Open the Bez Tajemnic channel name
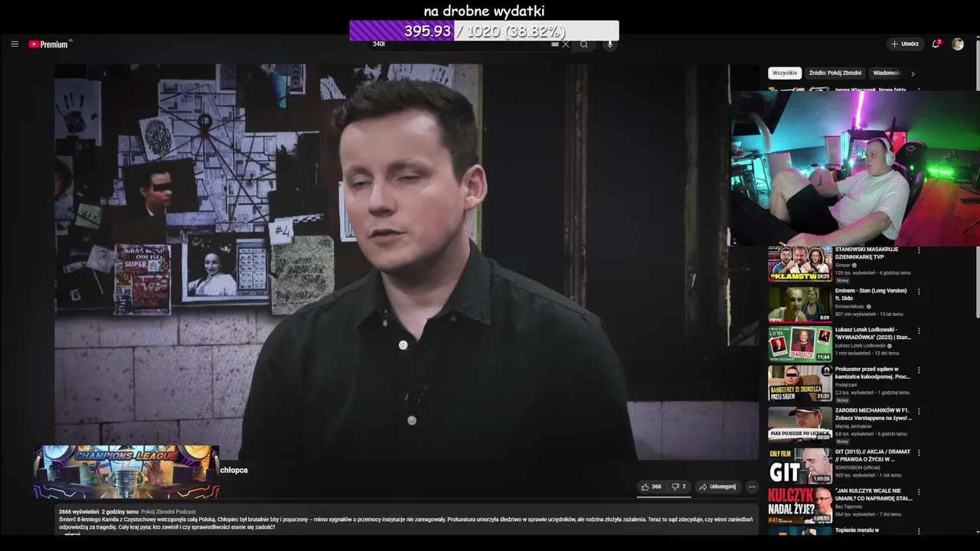Viewport: 980px width, 551px height. 851,506
